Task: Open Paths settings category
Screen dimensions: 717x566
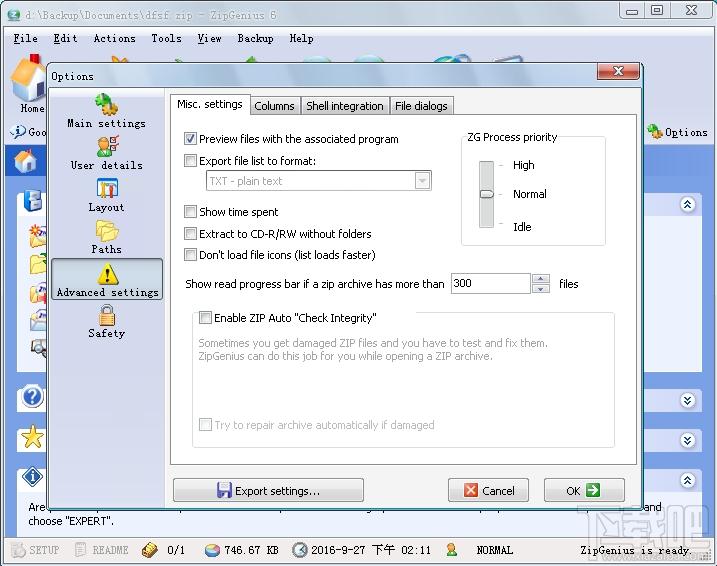Action: point(107,237)
